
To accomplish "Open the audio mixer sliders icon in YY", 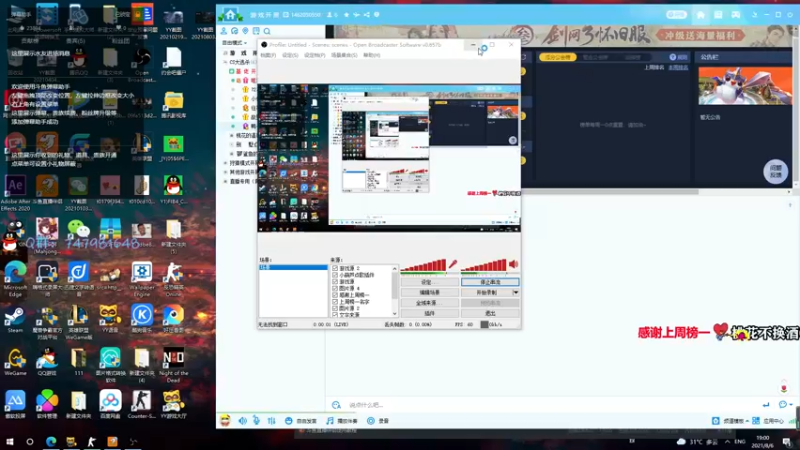I will coord(271,421).
